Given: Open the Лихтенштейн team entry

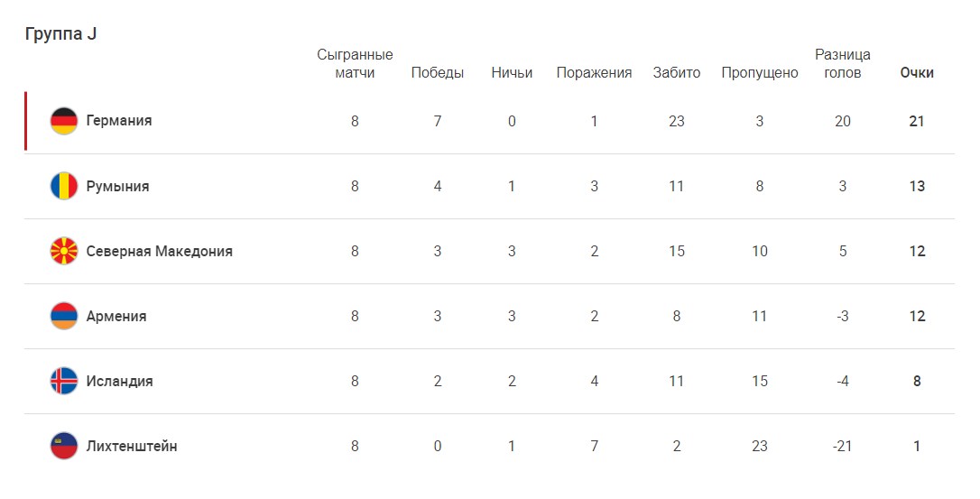Looking at the screenshot, I should (x=132, y=446).
